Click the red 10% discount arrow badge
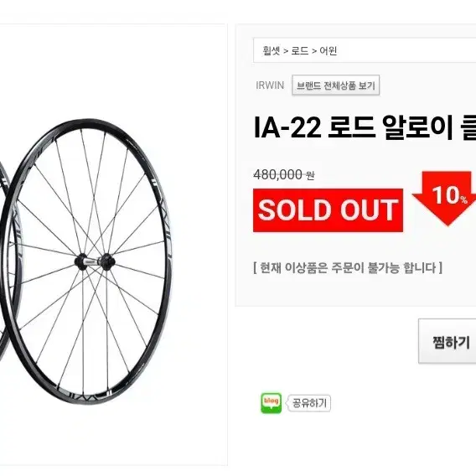The width and height of the screenshot is (476, 476). pyautogui.click(x=447, y=198)
